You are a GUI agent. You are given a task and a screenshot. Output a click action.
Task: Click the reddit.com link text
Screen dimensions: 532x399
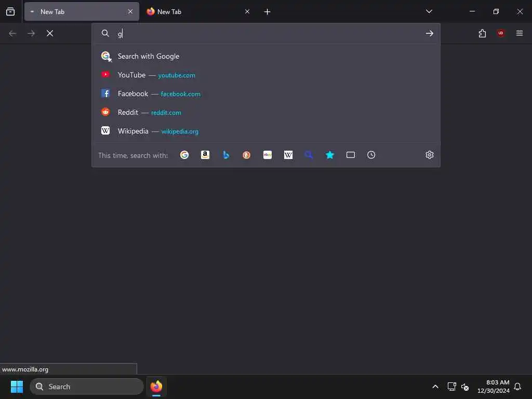(x=166, y=113)
